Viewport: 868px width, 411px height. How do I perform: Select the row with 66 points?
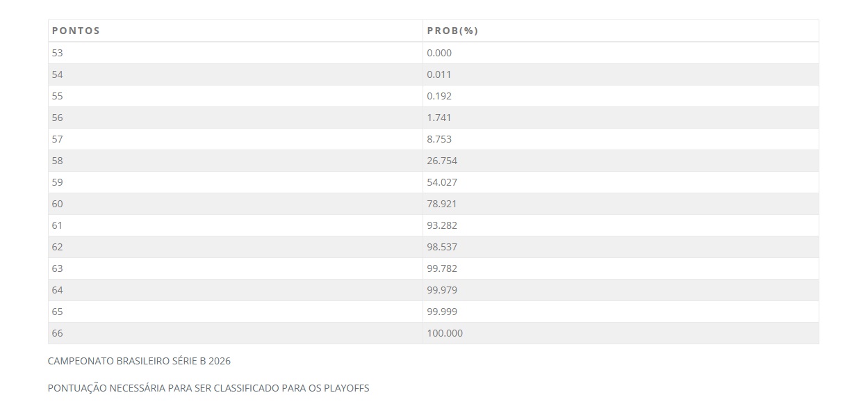point(433,333)
